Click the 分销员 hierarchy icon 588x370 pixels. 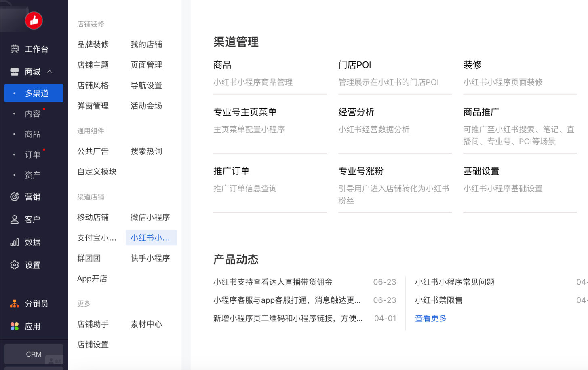click(15, 303)
